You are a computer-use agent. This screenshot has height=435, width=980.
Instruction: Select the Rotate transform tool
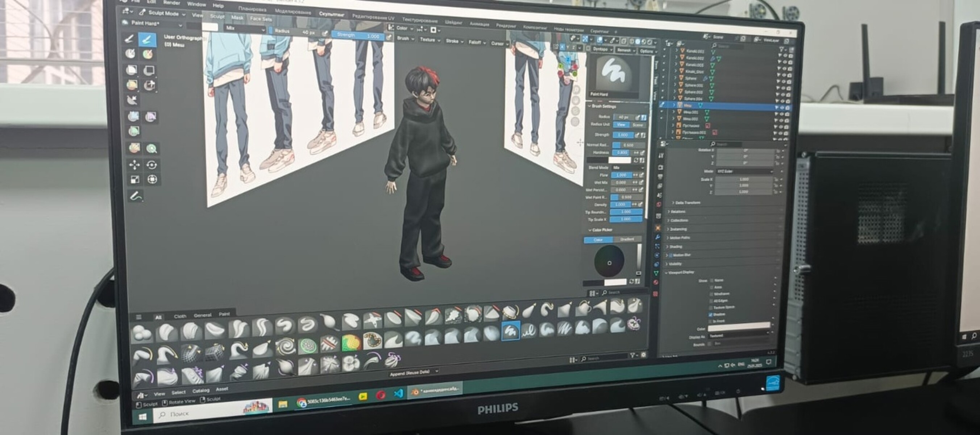152,165
